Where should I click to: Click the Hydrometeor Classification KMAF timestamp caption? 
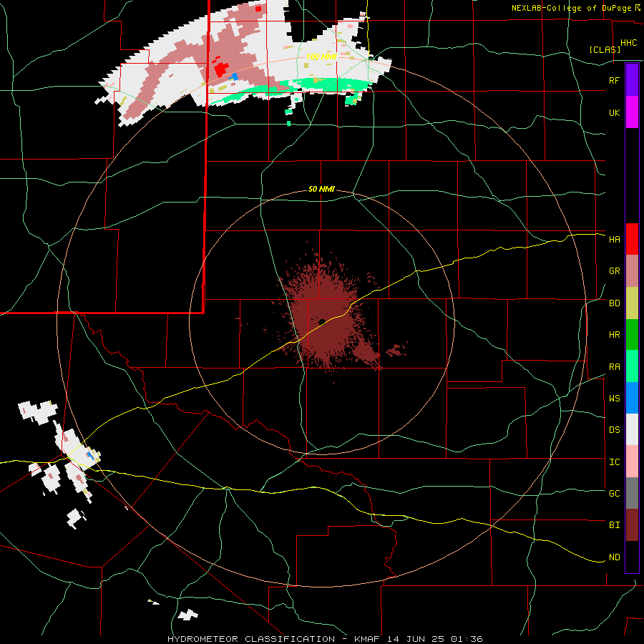click(x=325, y=639)
